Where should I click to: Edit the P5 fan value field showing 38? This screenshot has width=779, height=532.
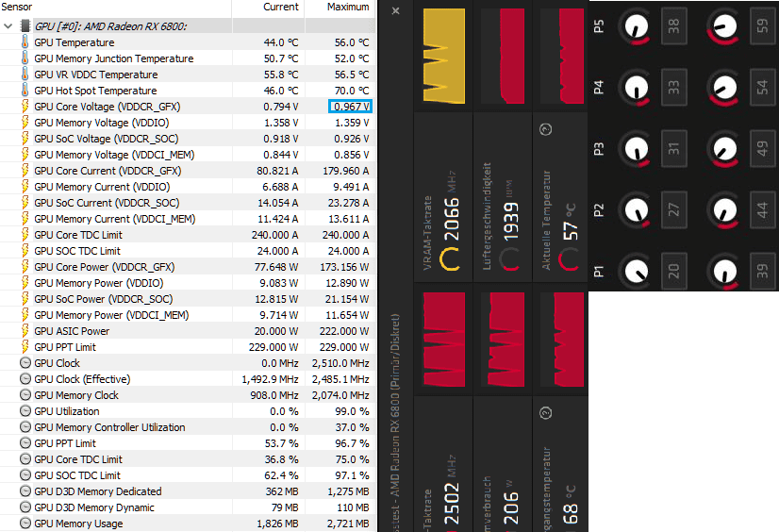pyautogui.click(x=673, y=25)
